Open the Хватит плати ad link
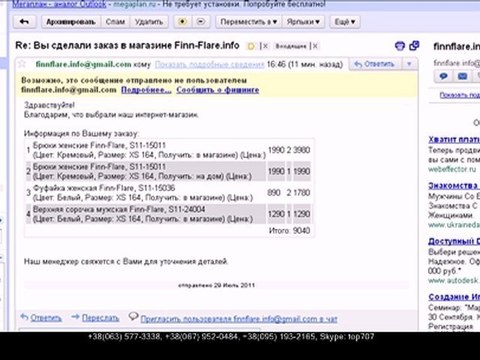480x360 pixels. [454, 139]
